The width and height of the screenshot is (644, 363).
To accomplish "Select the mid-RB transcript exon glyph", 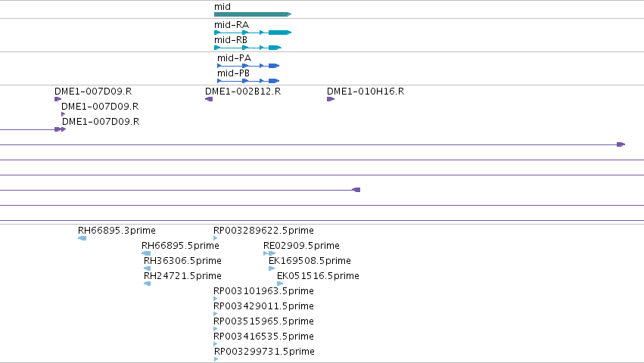I will [x=247, y=48].
